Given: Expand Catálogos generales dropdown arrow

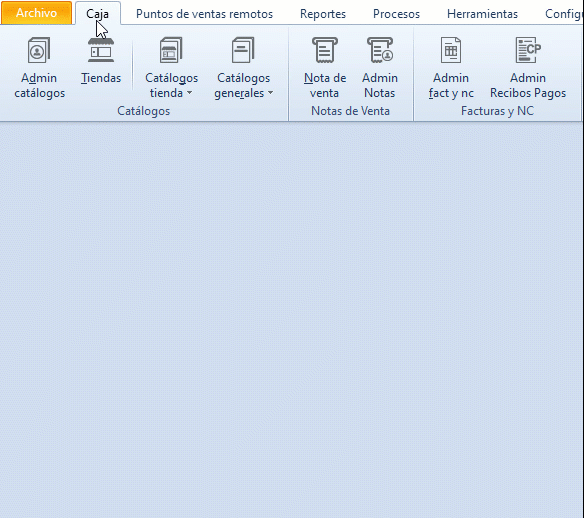Looking at the screenshot, I should pyautogui.click(x=271, y=93).
